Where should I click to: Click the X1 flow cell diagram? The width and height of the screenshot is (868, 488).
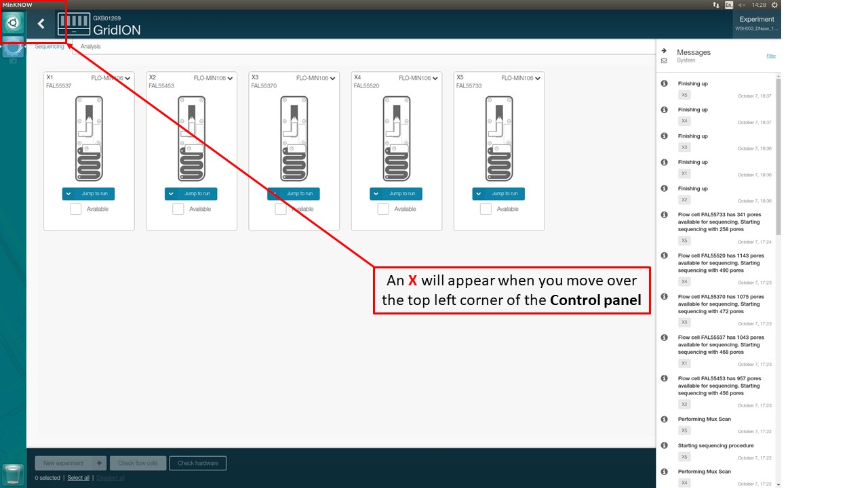(x=89, y=138)
